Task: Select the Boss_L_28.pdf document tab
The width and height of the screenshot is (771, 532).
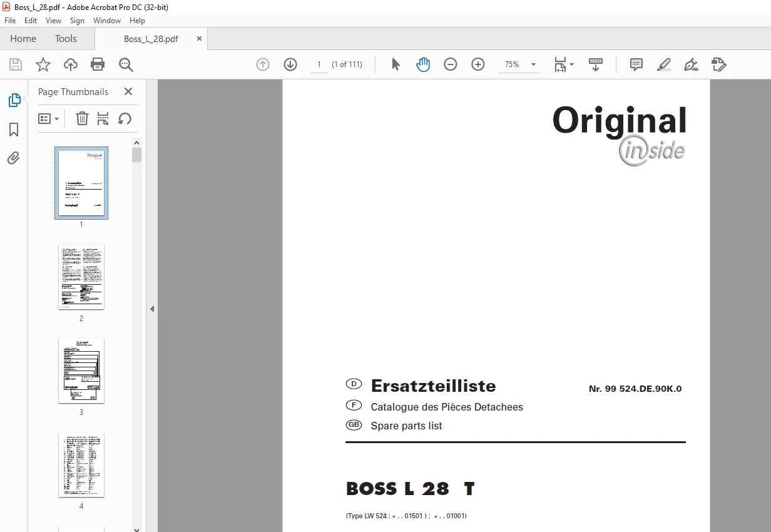Action: click(151, 39)
